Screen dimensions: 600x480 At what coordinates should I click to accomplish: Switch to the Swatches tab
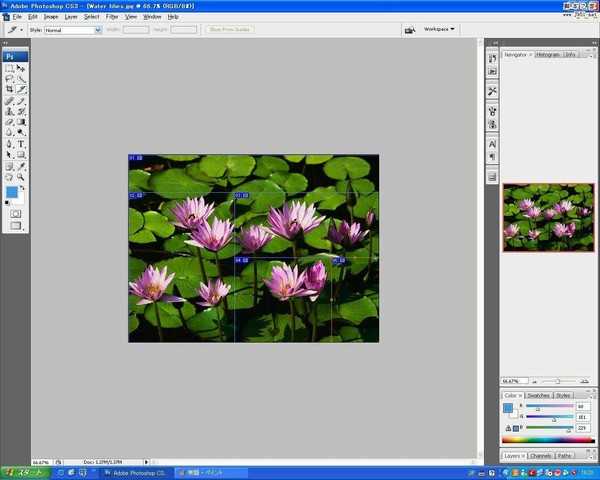pyautogui.click(x=538, y=396)
